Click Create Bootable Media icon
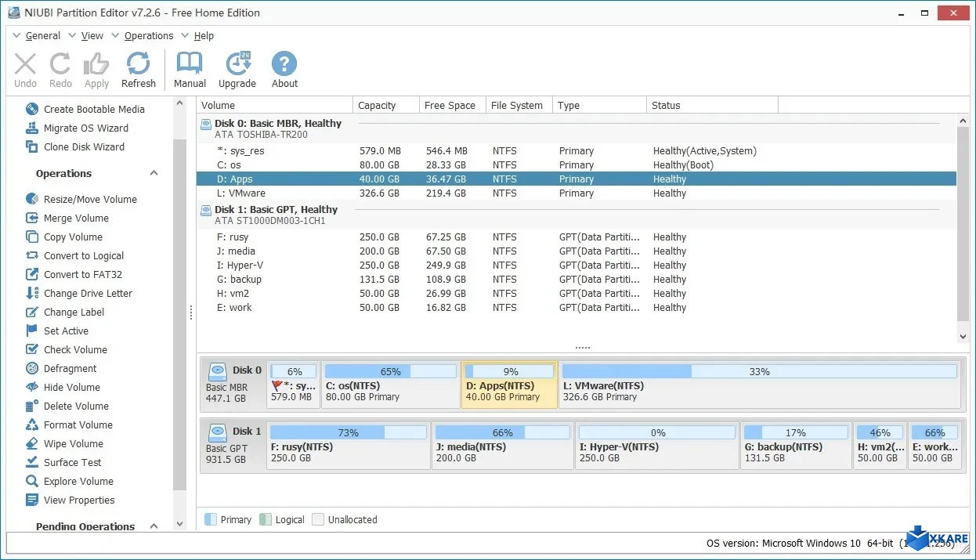The image size is (976, 560). (x=32, y=109)
